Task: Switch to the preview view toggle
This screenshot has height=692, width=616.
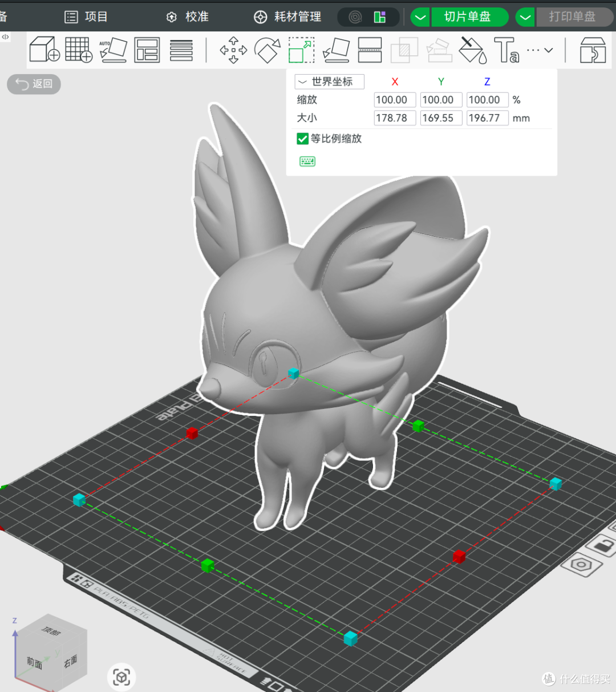Action: click(380, 17)
